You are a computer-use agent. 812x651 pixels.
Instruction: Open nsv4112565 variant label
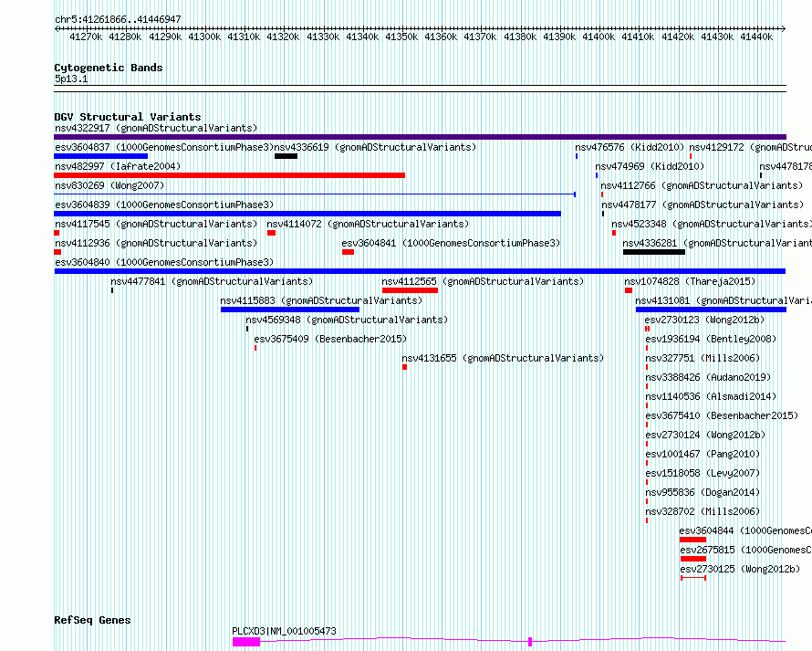(483, 281)
